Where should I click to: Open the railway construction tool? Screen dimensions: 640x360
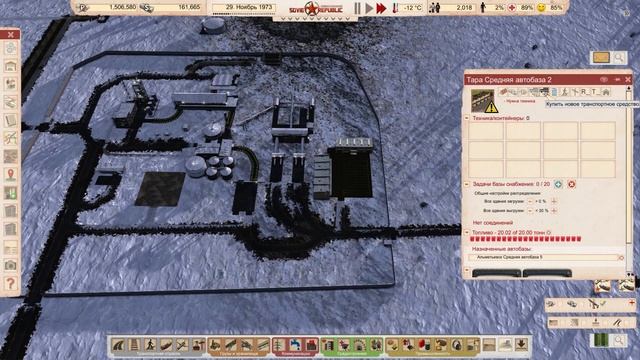(134, 345)
